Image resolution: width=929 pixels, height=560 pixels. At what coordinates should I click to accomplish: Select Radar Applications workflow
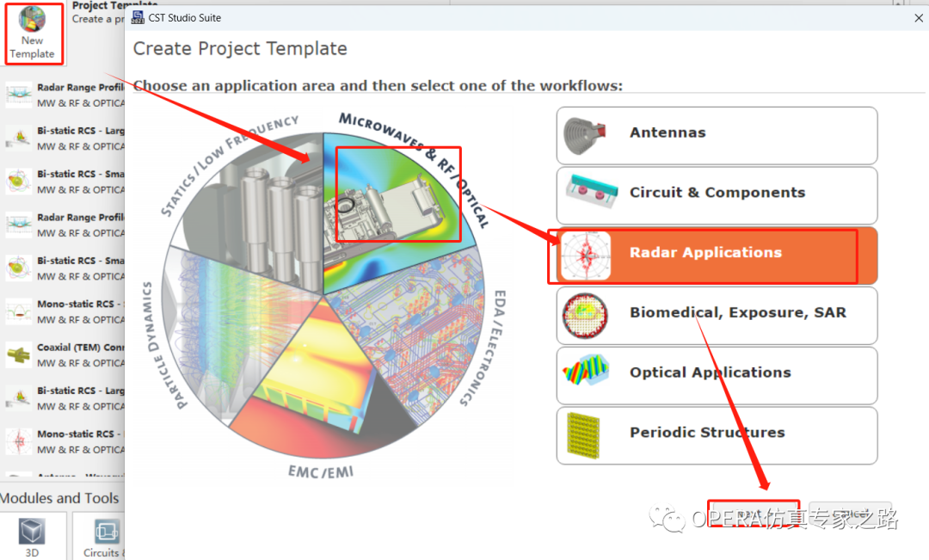point(717,255)
